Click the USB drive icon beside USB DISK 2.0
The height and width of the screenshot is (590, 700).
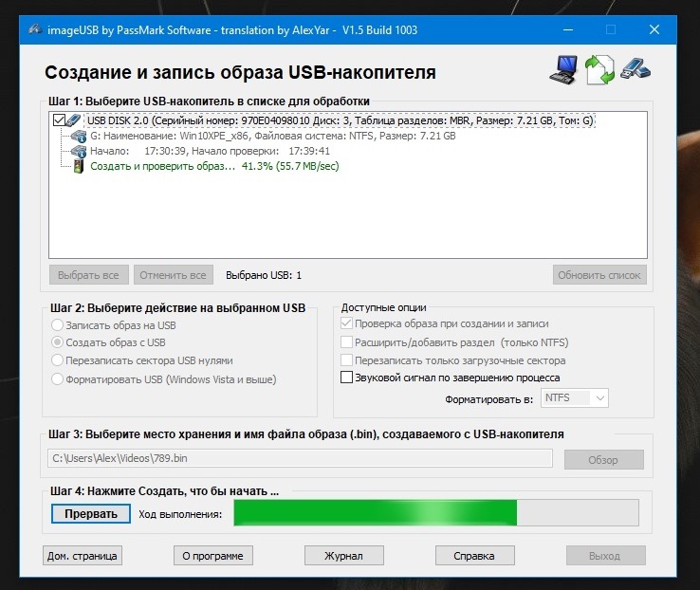(x=73, y=120)
